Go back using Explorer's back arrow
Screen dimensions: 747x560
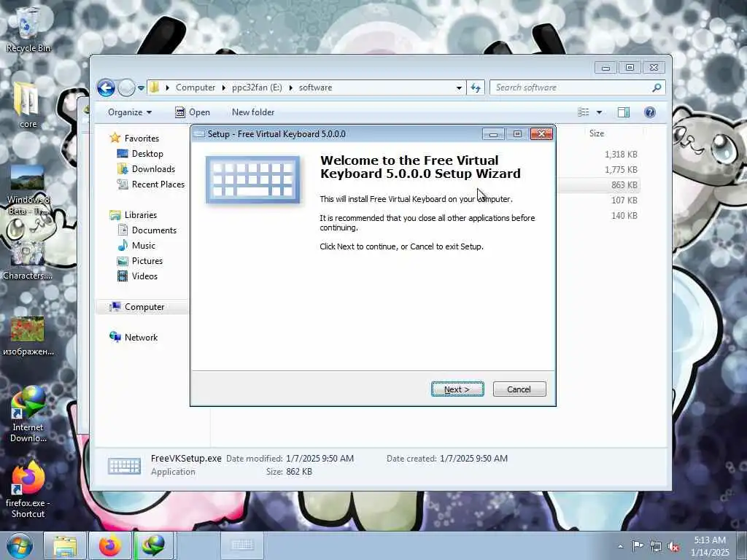point(107,87)
